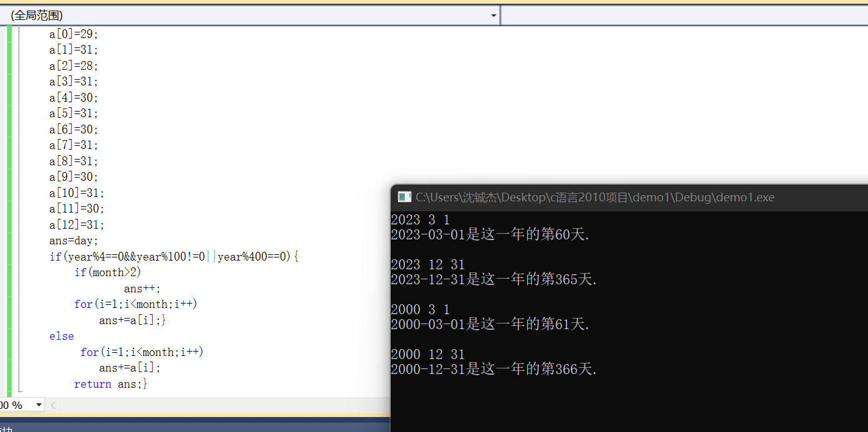Click console output 2000-03-01是这一年的第61天.
This screenshot has width=868, height=432.
click(490, 325)
